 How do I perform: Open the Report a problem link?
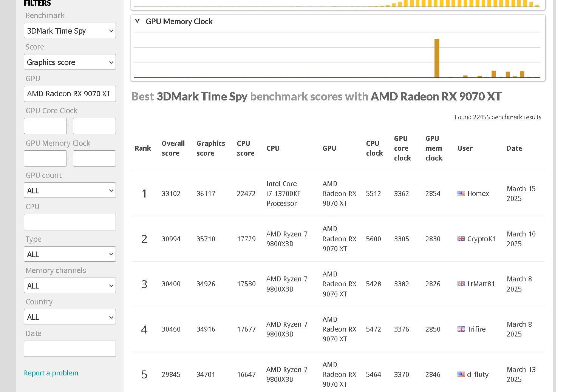click(x=51, y=373)
